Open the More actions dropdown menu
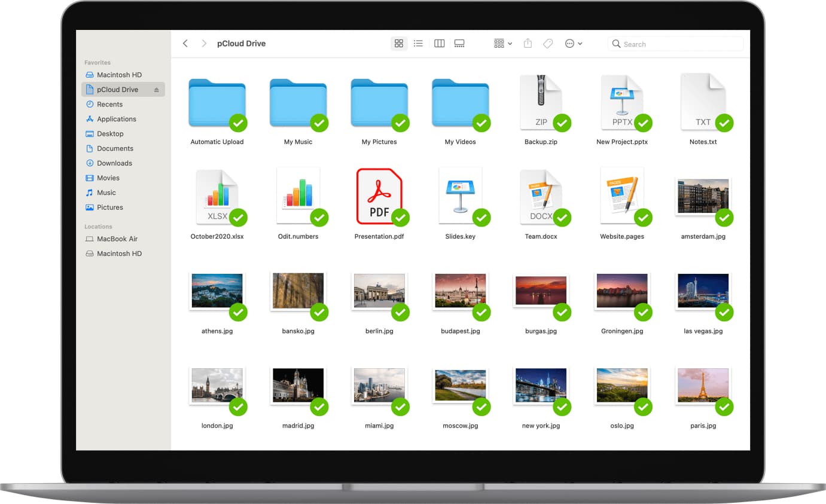The width and height of the screenshot is (826, 504). 572,43
